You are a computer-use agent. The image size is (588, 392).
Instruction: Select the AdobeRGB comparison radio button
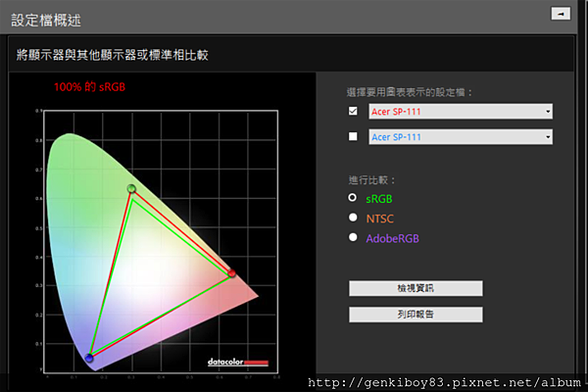tap(353, 237)
